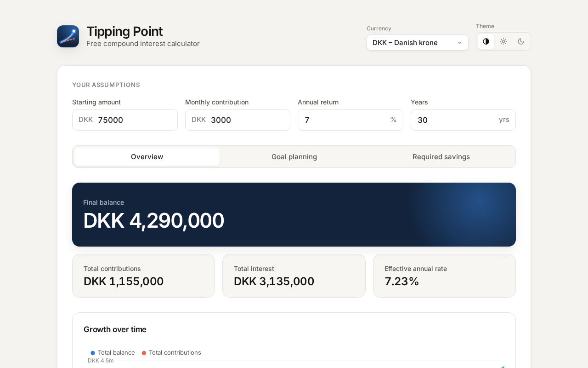Viewport: 588px width, 368px height.
Task: Toggle the Total contributions chart legend
Action: pyautogui.click(x=171, y=353)
